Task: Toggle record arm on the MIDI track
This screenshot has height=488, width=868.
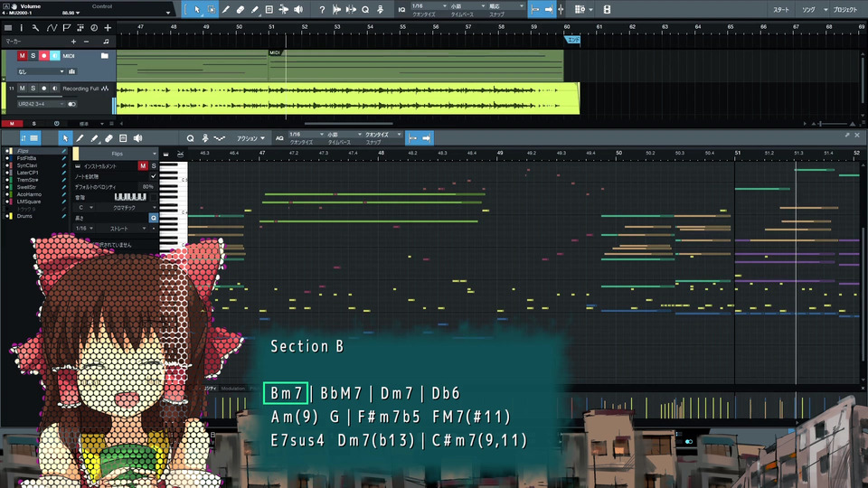Action: [x=43, y=56]
